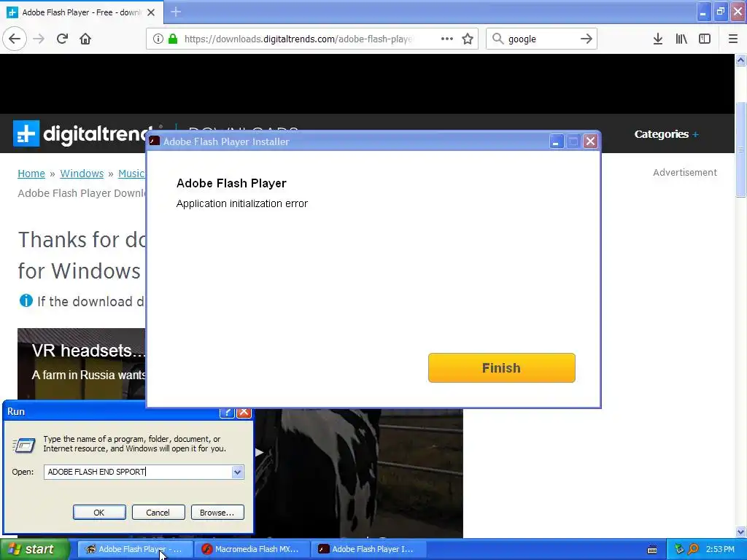Click the grayed forward navigation arrow
Image resolution: width=747 pixels, height=560 pixels.
(x=39, y=39)
